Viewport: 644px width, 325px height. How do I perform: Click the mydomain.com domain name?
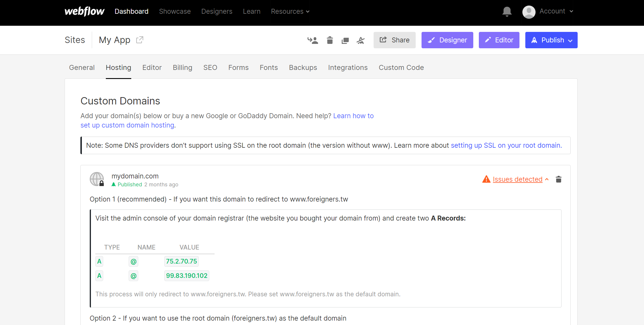(x=135, y=176)
